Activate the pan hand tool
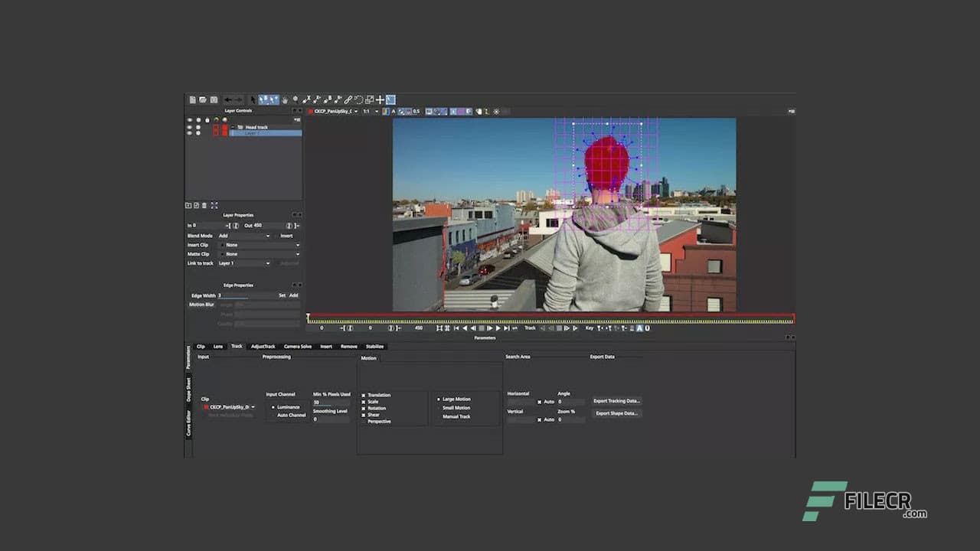 pyautogui.click(x=285, y=99)
